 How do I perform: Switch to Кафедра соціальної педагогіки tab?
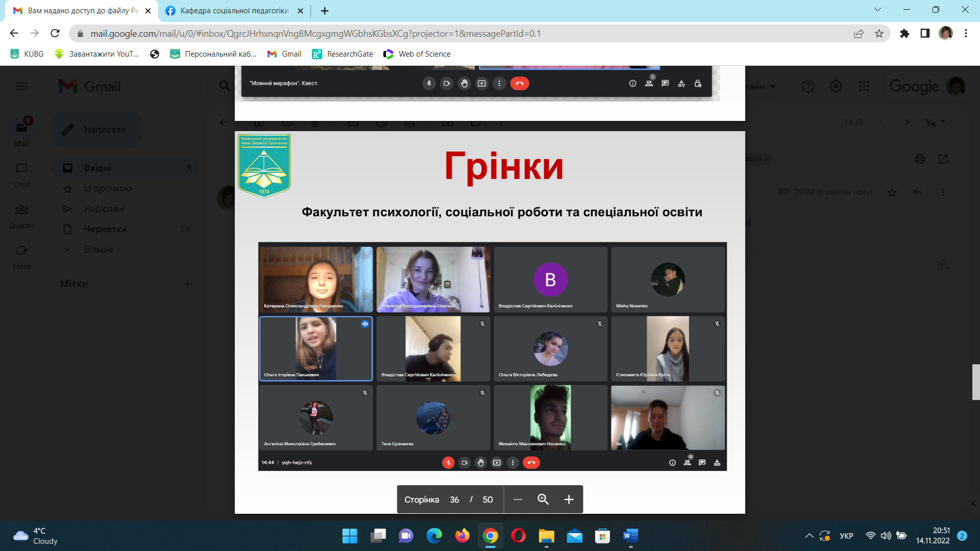(x=234, y=11)
